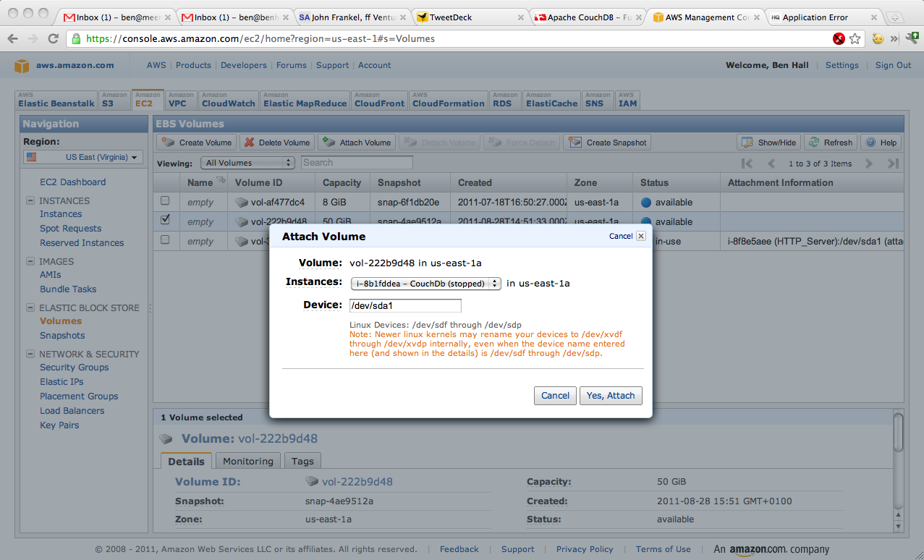Click Create Snapshot toolbar button
924x560 pixels.
pos(607,143)
